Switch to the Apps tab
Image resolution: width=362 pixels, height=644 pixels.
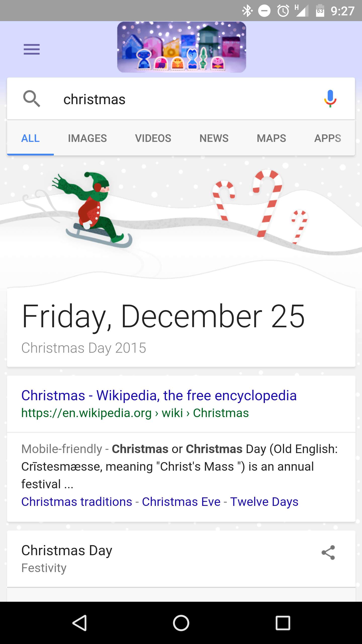[328, 138]
